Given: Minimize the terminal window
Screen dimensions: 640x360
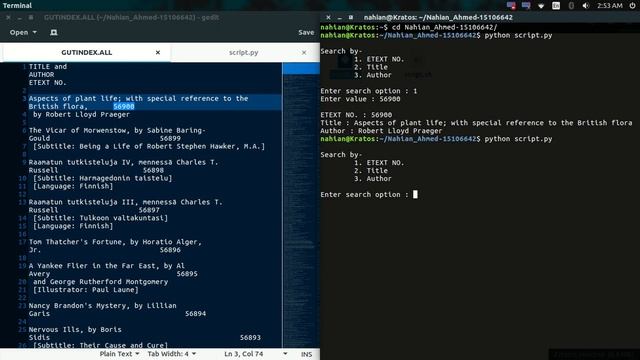Looking at the screenshot, I should (339, 18).
